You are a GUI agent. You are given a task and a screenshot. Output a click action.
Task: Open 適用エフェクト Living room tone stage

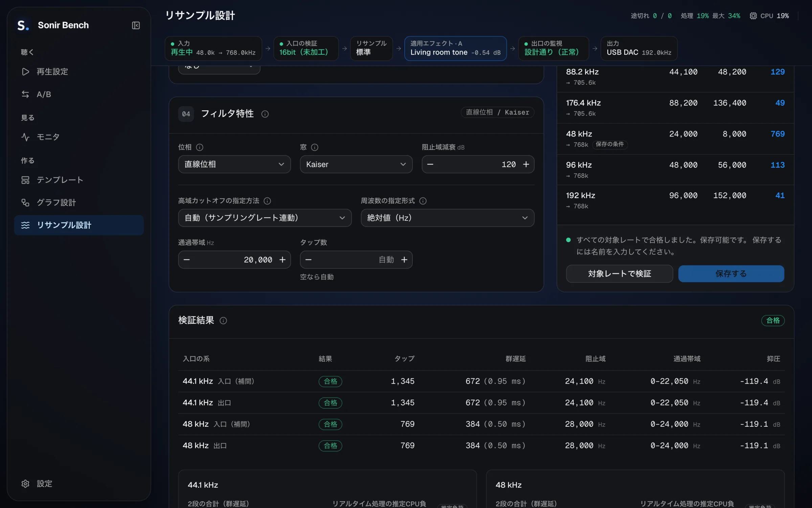(455, 48)
